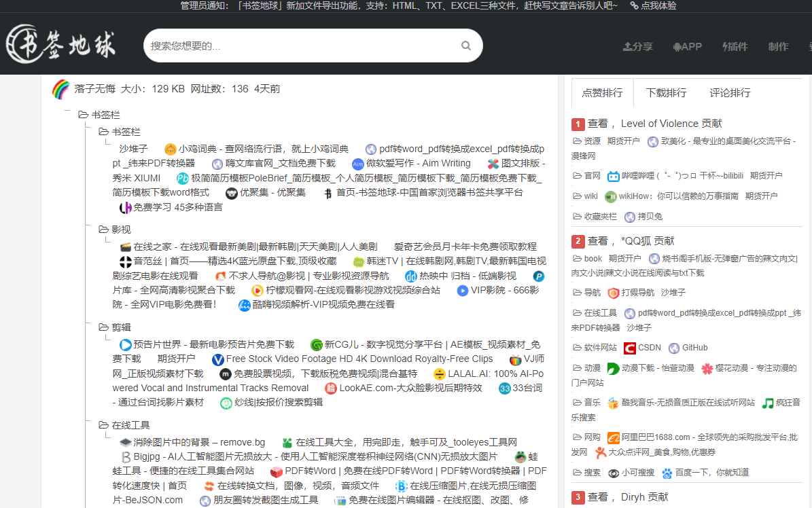Switch to the 评论排行 tab

pyautogui.click(x=729, y=93)
